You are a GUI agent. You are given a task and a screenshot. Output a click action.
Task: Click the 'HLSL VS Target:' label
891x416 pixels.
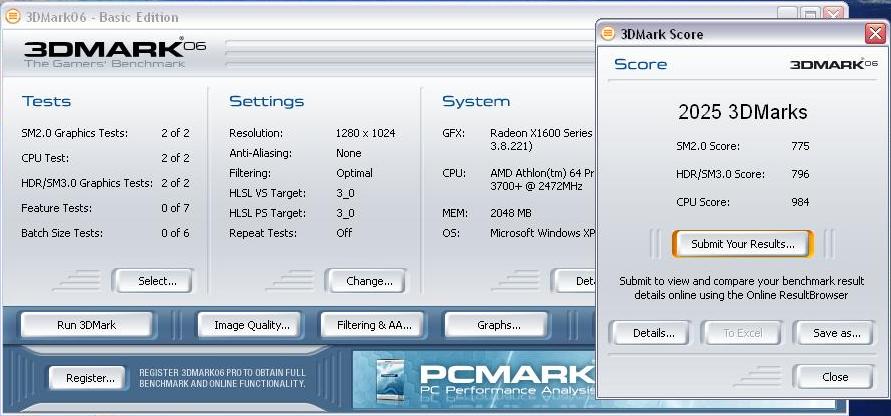(267, 193)
